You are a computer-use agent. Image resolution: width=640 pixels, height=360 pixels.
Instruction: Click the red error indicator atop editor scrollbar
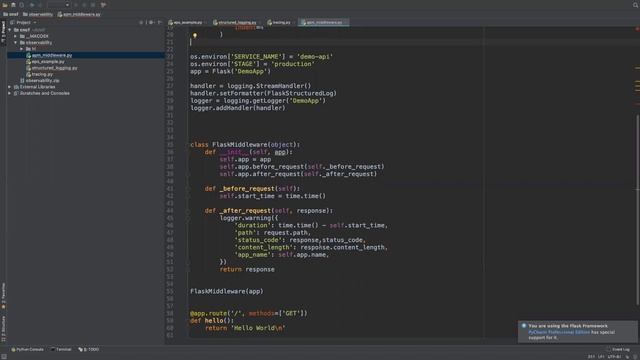click(x=637, y=29)
